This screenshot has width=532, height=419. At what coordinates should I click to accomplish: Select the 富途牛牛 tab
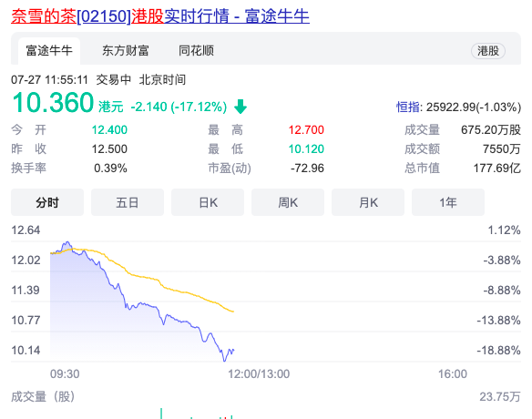pyautogui.click(x=49, y=51)
